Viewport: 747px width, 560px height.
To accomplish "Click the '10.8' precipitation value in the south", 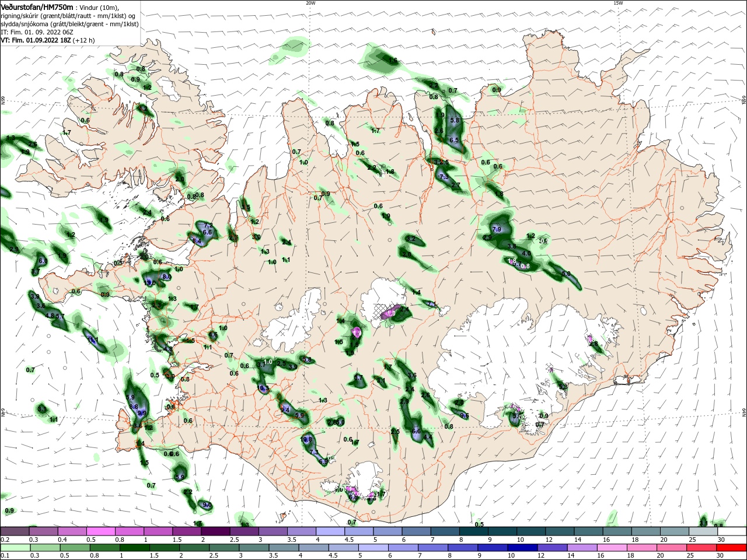I will pyautogui.click(x=306, y=439).
